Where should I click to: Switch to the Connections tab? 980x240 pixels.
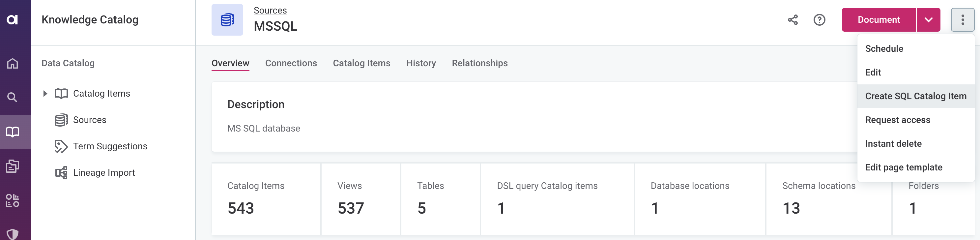tap(291, 63)
